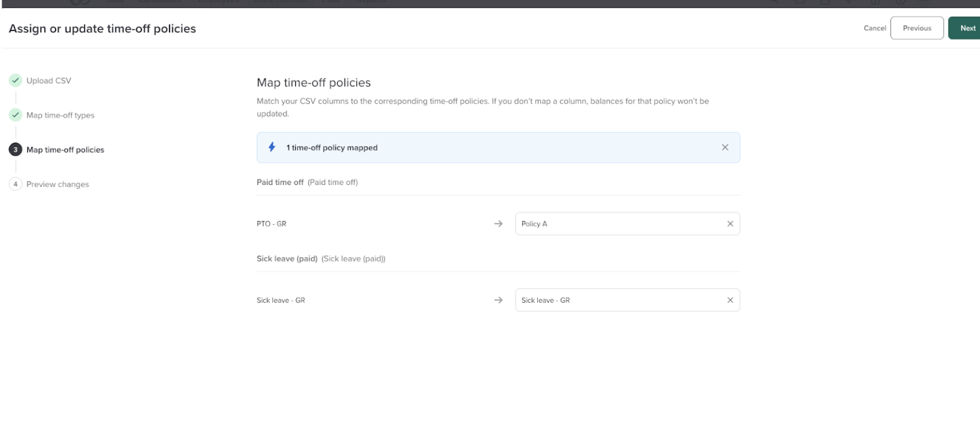
Task: Select the Map time-off policies step label
Action: click(x=65, y=150)
